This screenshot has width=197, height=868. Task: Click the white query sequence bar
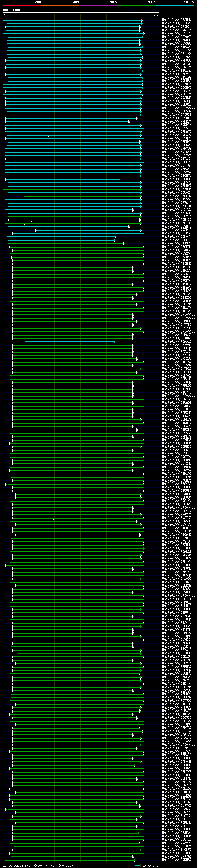point(81,13)
